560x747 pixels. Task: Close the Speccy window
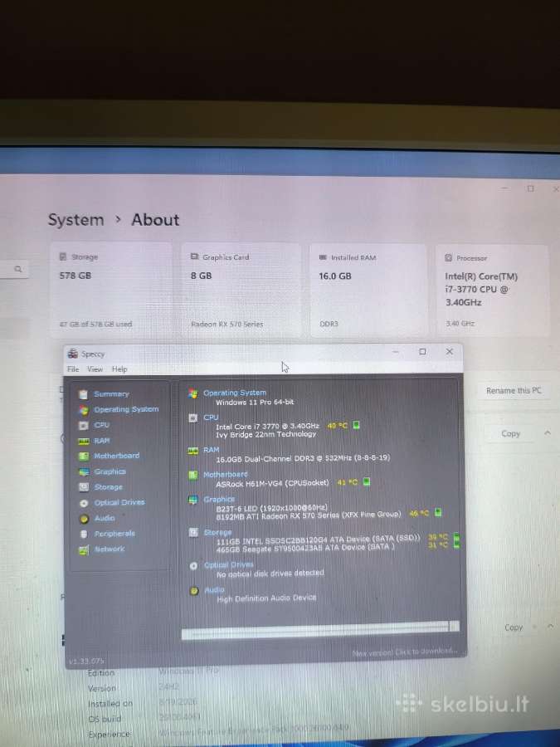[449, 352]
